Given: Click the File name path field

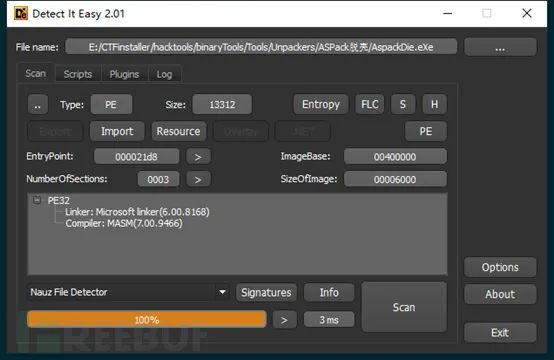Looking at the screenshot, I should point(261,47).
